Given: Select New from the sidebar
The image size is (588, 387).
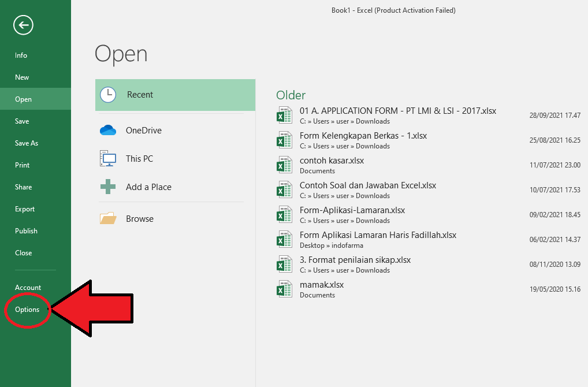Looking at the screenshot, I should (x=21, y=77).
